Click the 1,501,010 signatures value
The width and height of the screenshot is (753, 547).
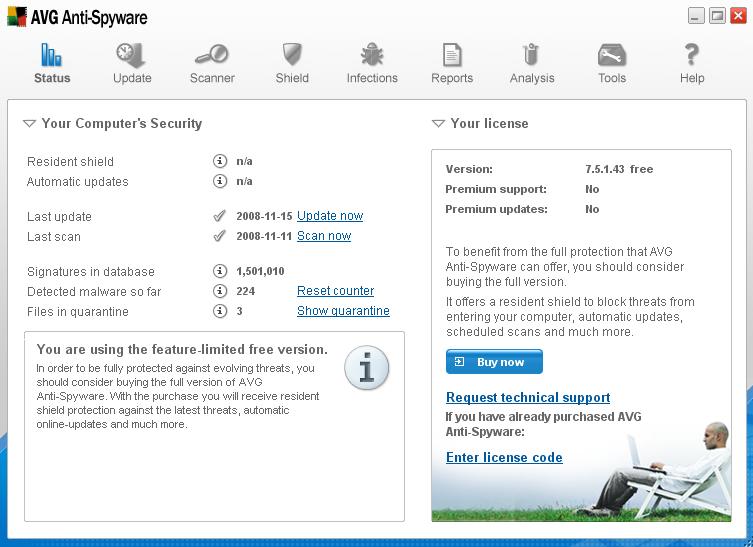point(260,271)
